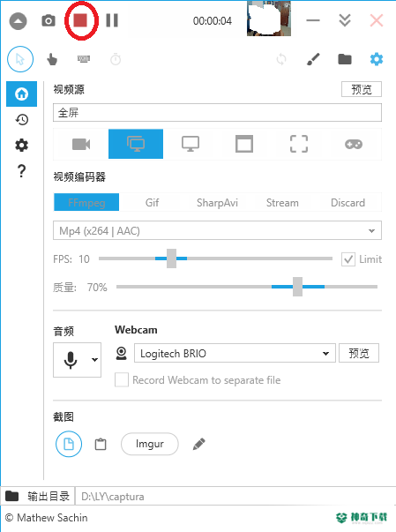Click the Imgur screenshot upload button
The height and width of the screenshot is (532, 396).
[x=150, y=444]
